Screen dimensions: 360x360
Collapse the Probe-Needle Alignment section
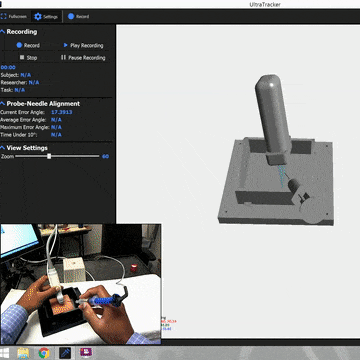tap(3, 104)
